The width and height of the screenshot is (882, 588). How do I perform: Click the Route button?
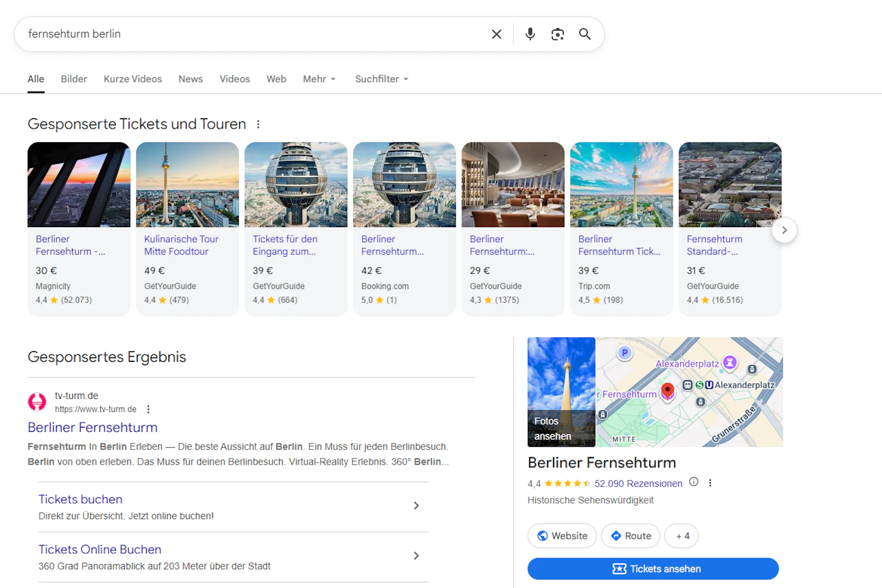(631, 536)
